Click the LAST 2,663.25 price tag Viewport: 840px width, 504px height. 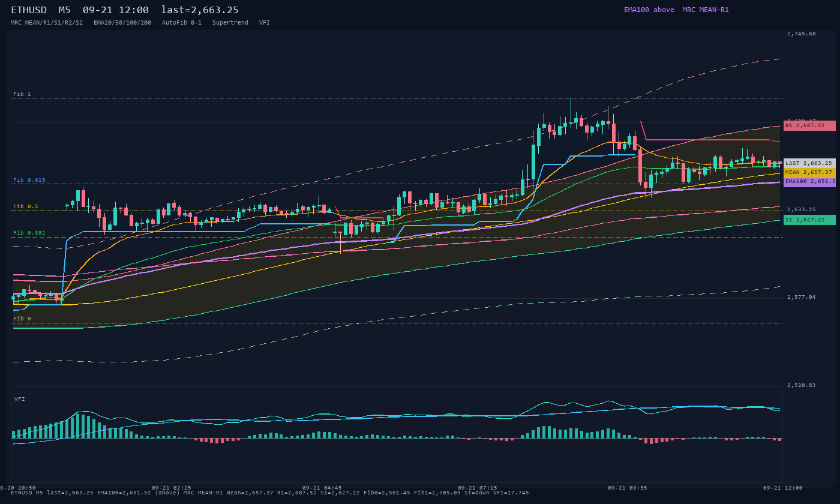(809, 163)
